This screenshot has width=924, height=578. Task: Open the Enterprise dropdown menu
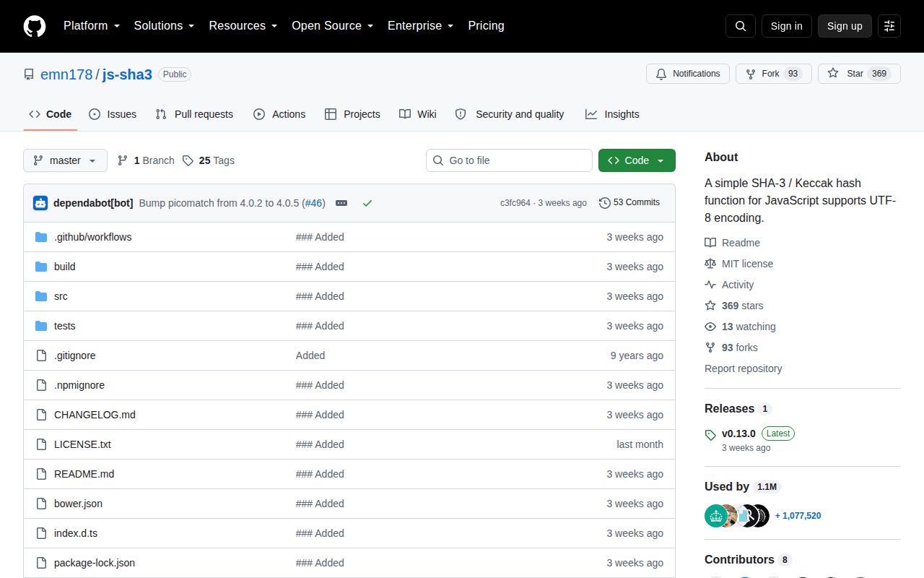tap(420, 26)
